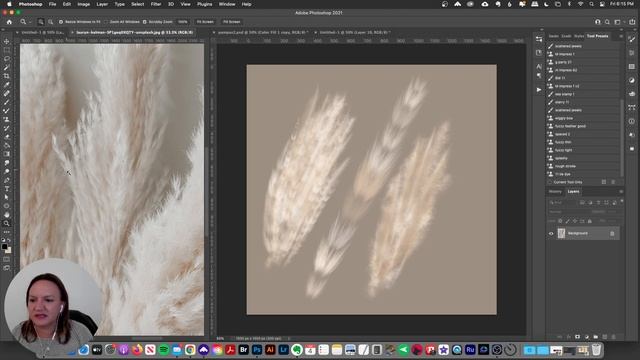Select the Move tool

click(x=7, y=41)
